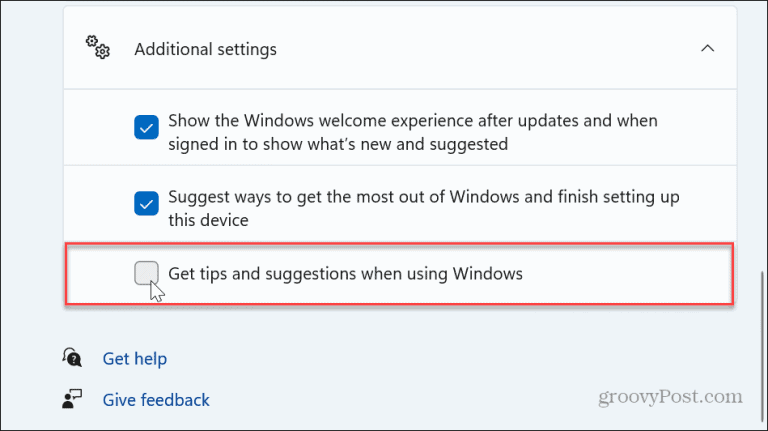The height and width of the screenshot is (431, 768).
Task: Check the Get tips and suggestions checkbox
Action: (146, 273)
